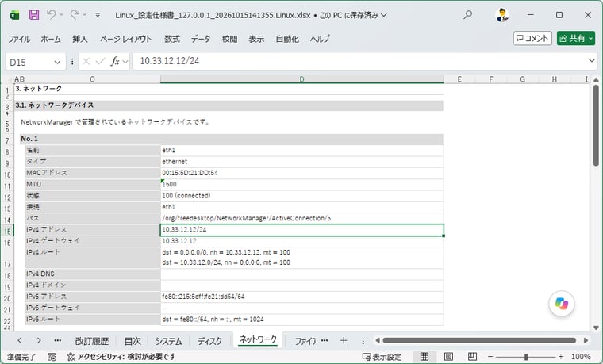
Task: Switch to the ディスク sheet tab
Action: pos(209,341)
